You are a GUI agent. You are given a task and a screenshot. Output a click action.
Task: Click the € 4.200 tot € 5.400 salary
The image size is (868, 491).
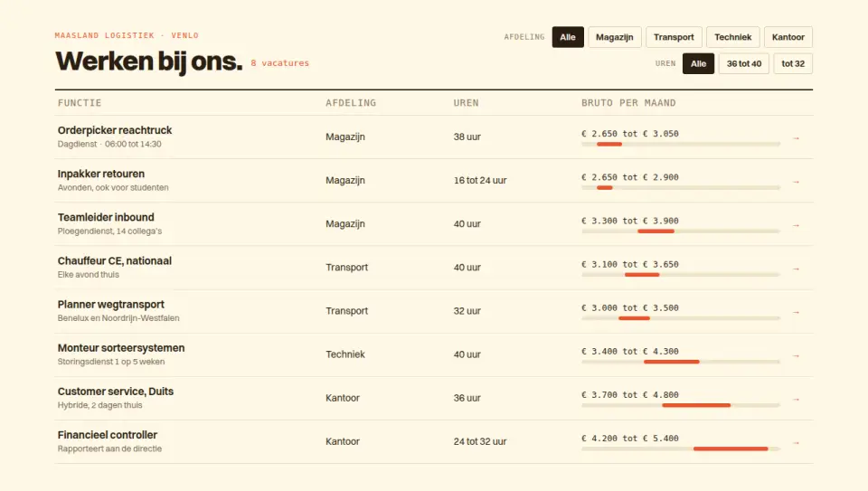tap(630, 438)
